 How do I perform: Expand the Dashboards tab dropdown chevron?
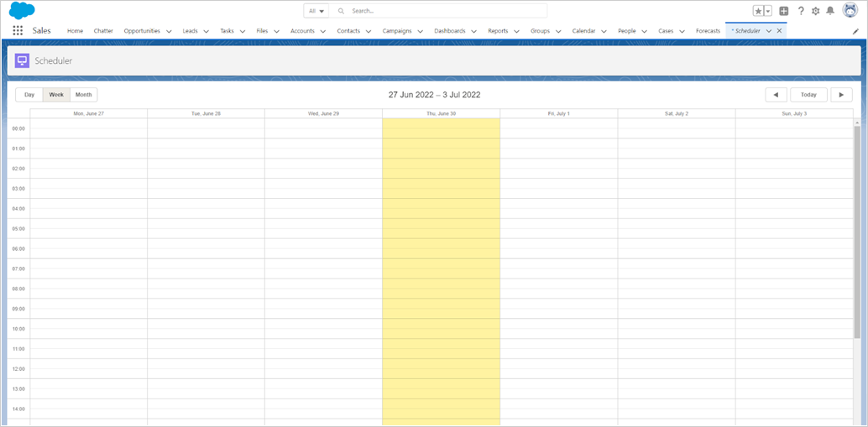(x=474, y=31)
